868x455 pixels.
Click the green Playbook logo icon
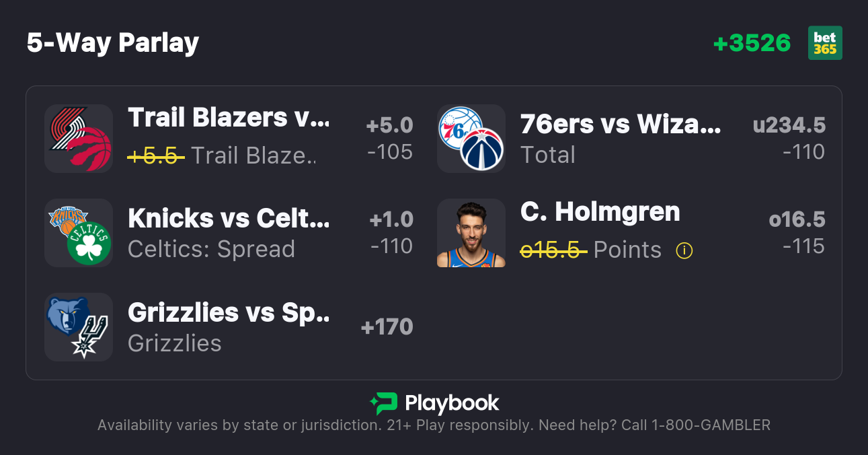click(x=383, y=404)
